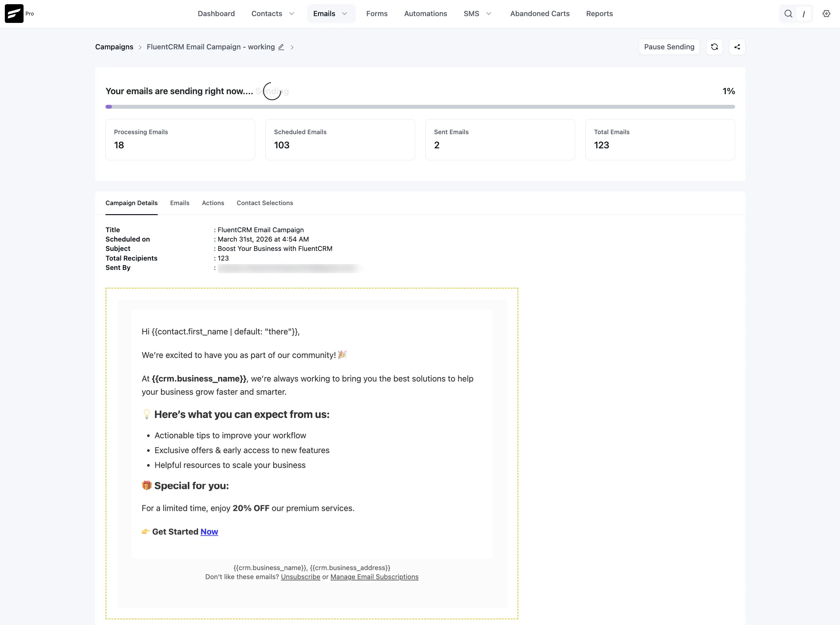Open the Automations menu item

(x=426, y=14)
